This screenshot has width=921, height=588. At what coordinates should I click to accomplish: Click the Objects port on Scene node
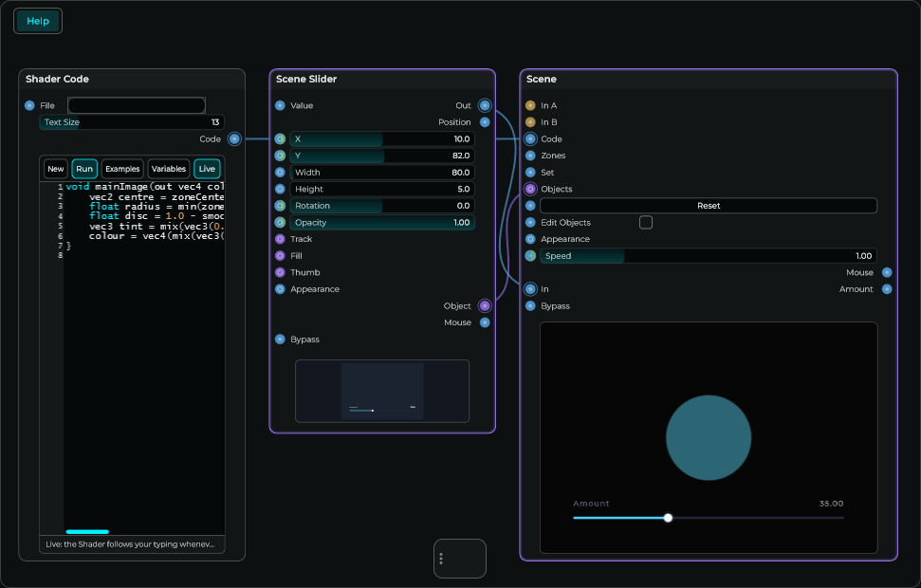tap(530, 189)
